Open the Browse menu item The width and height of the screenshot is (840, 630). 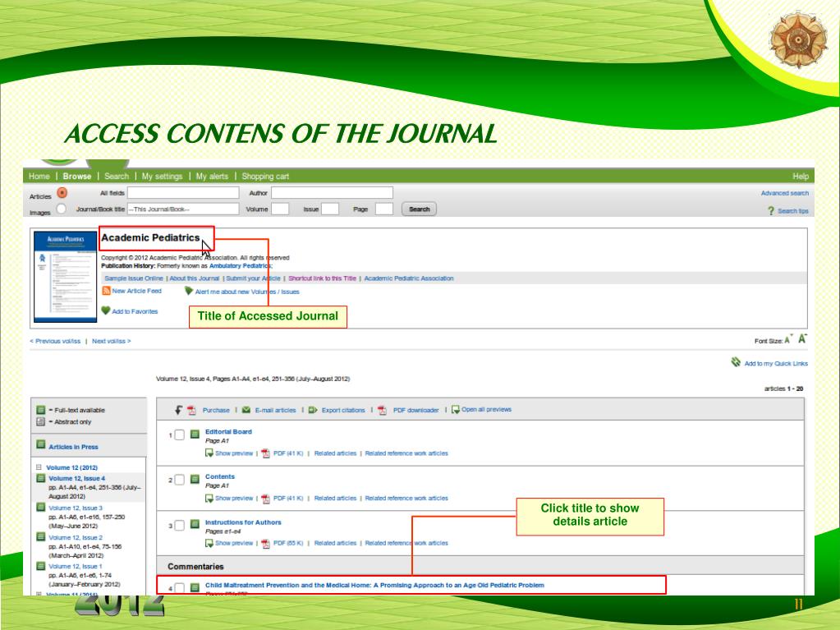click(77, 177)
